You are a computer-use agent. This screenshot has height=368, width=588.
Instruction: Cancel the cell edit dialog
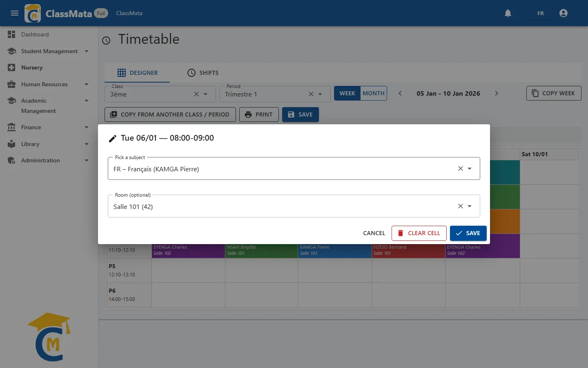click(374, 233)
